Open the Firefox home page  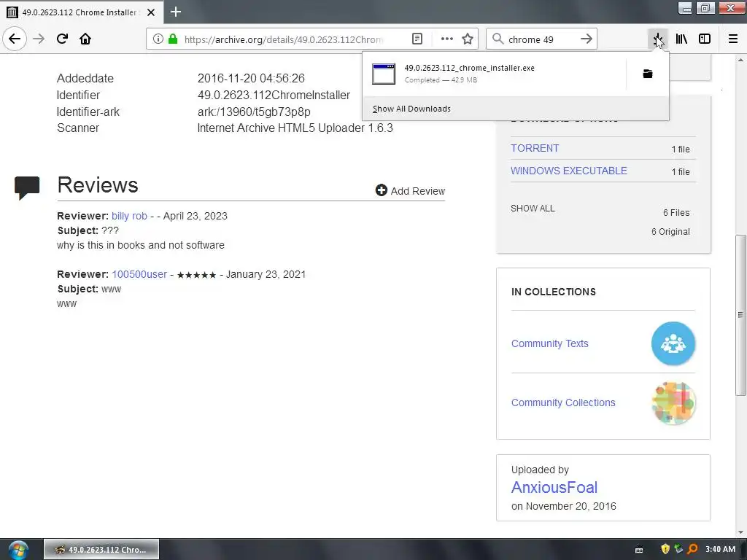click(85, 39)
